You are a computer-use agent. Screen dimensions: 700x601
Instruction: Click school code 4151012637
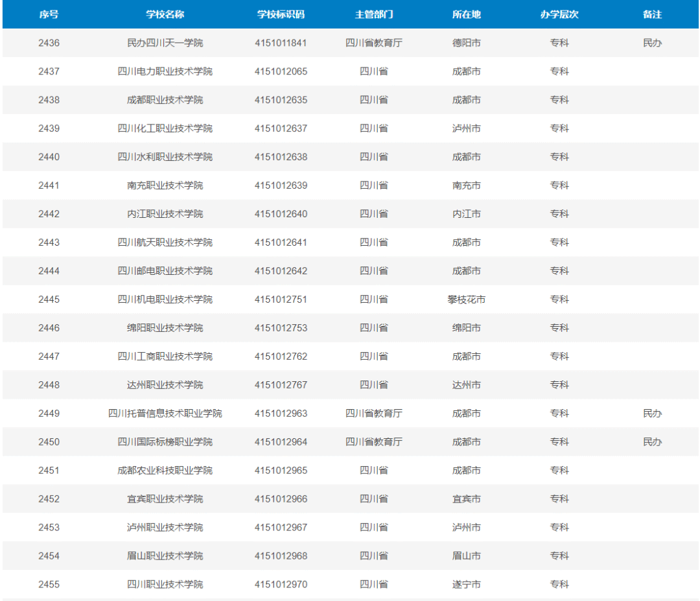tap(281, 128)
